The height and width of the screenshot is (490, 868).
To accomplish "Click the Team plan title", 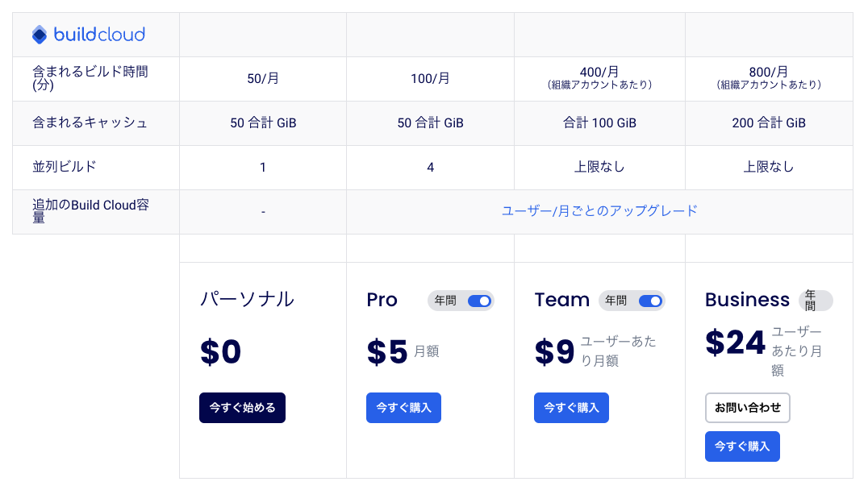I will 561,300.
